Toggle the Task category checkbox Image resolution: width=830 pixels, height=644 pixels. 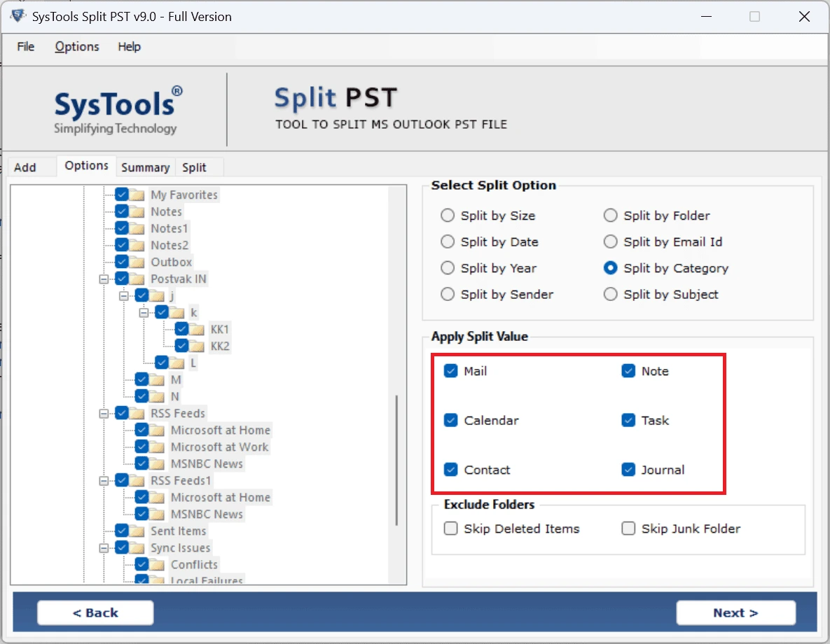[x=628, y=420]
